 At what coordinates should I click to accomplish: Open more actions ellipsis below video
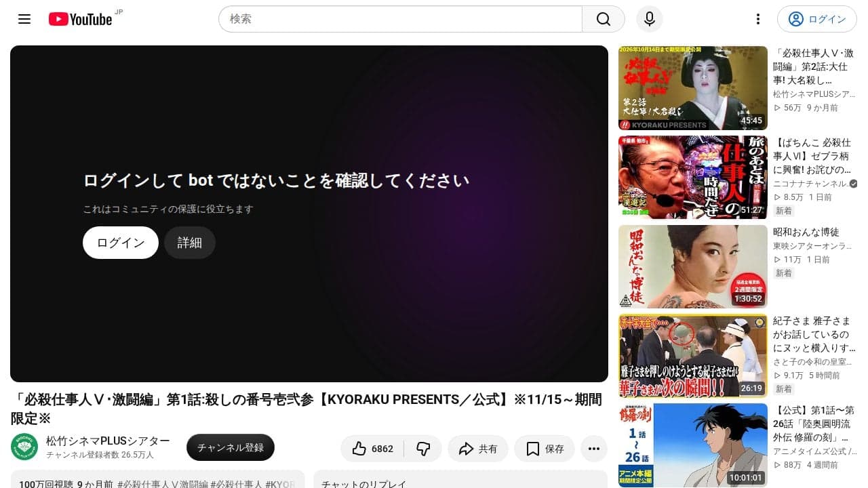(x=594, y=449)
